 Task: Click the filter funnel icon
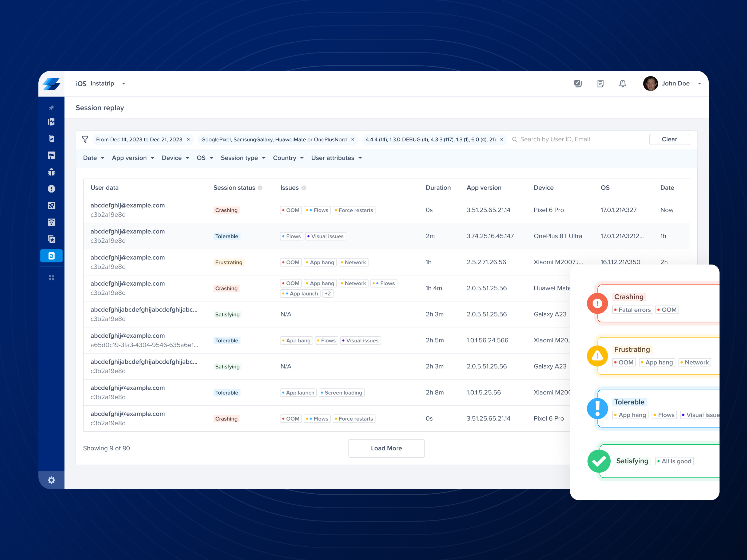click(85, 139)
